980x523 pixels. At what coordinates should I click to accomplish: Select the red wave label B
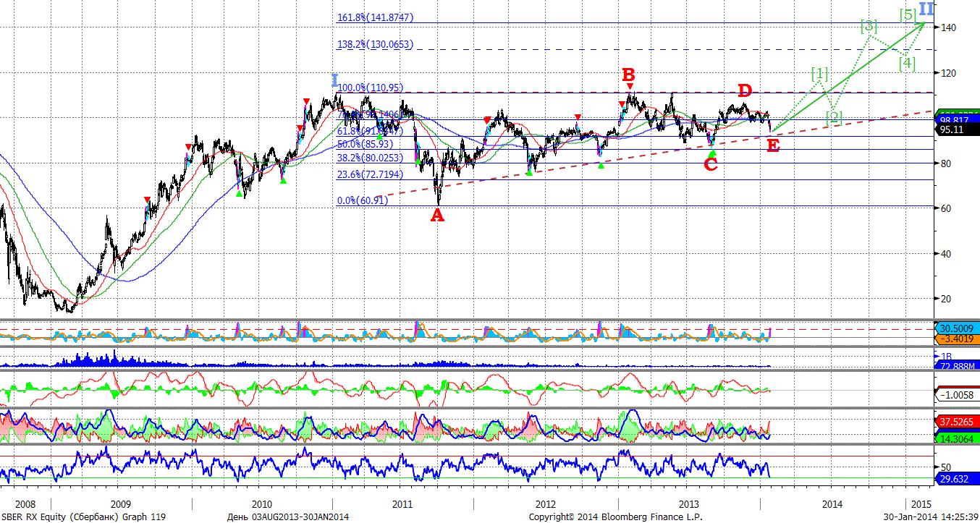[629, 74]
